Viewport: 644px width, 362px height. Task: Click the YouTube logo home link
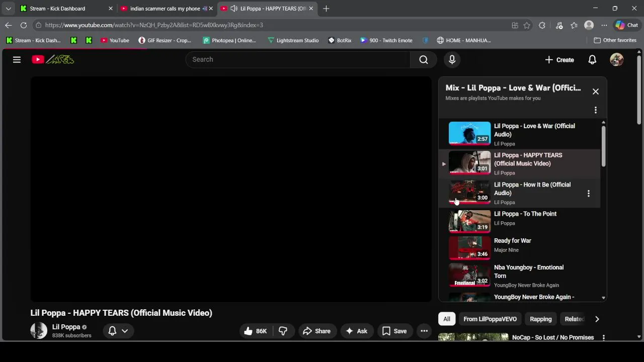(53, 59)
